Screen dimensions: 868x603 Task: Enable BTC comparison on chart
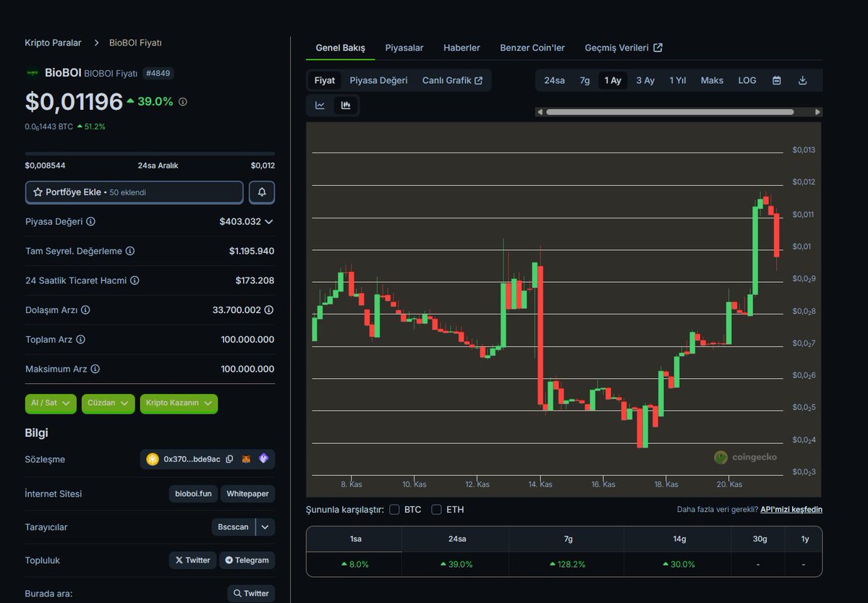pos(394,510)
